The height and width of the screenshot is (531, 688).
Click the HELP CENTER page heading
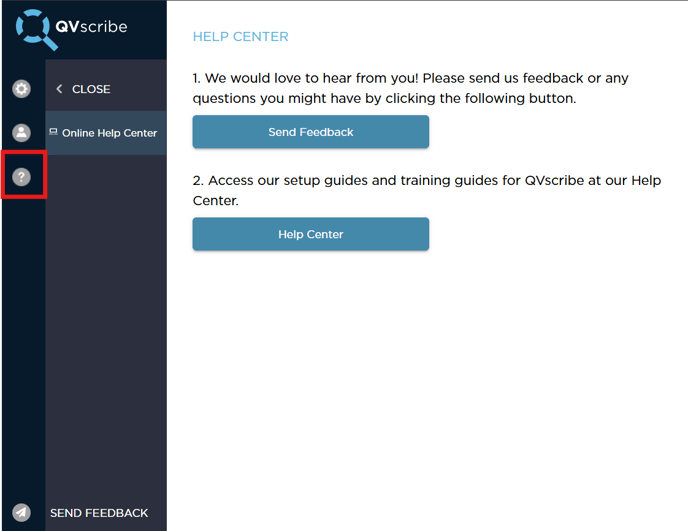(240, 36)
